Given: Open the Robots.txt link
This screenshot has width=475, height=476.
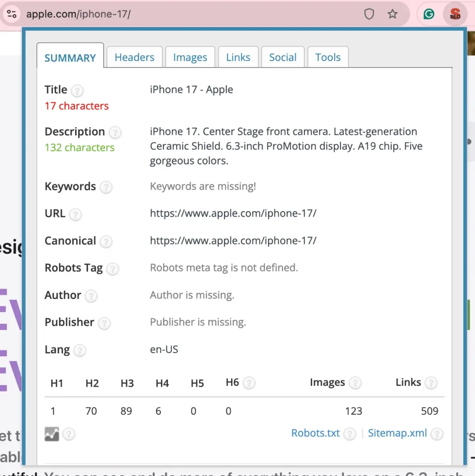Looking at the screenshot, I should coord(316,433).
